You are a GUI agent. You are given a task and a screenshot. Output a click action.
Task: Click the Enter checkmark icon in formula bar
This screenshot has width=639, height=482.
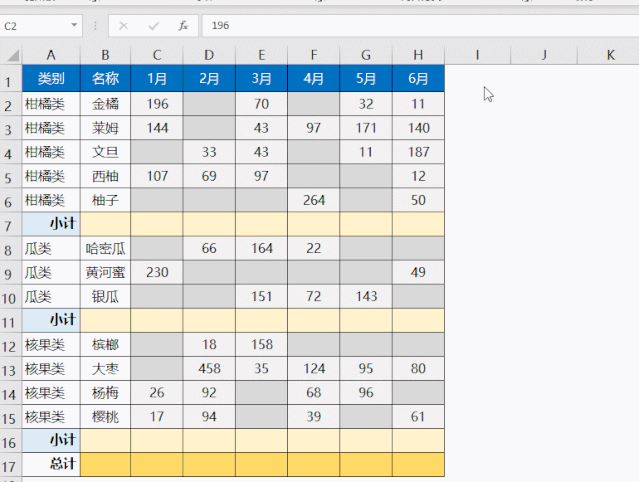153,25
